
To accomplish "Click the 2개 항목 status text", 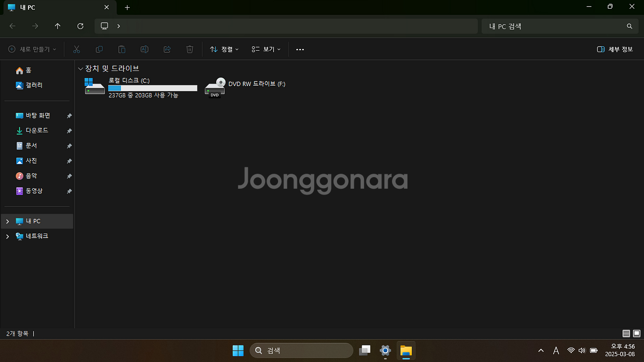I will [x=17, y=334].
